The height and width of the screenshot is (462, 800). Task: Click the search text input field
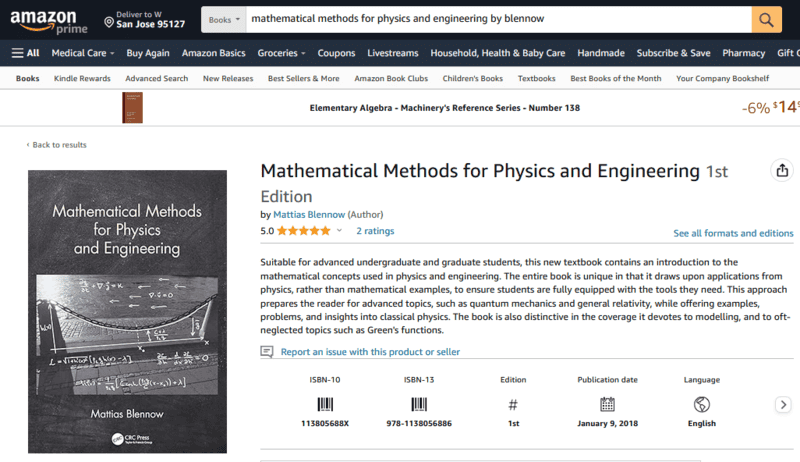[498, 19]
